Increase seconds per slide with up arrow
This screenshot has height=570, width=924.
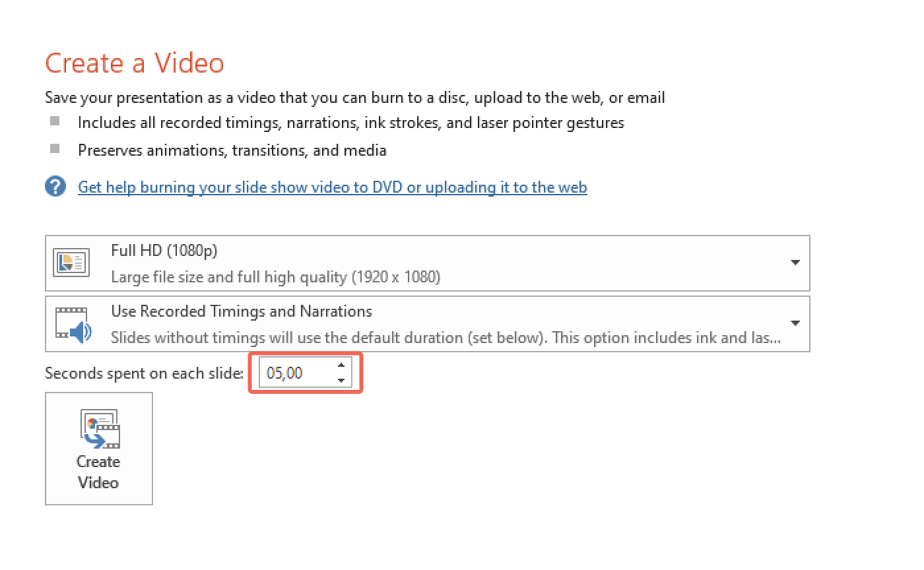click(x=341, y=365)
